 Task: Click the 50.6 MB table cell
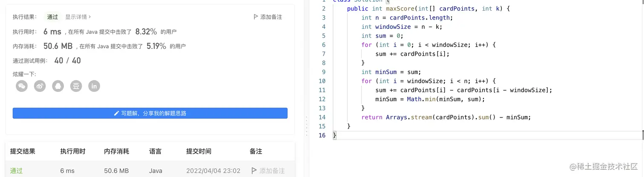click(x=116, y=171)
